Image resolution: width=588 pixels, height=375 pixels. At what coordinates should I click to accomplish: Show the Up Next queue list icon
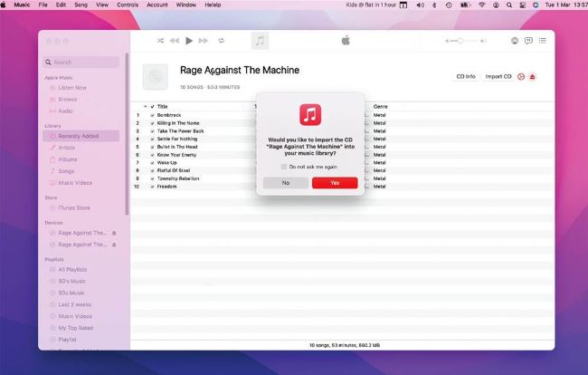coord(543,41)
